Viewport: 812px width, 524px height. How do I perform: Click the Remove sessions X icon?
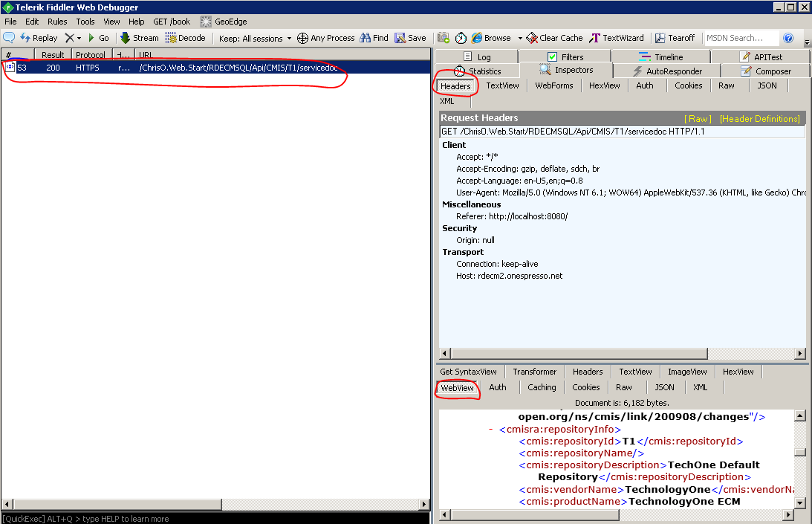pos(69,38)
